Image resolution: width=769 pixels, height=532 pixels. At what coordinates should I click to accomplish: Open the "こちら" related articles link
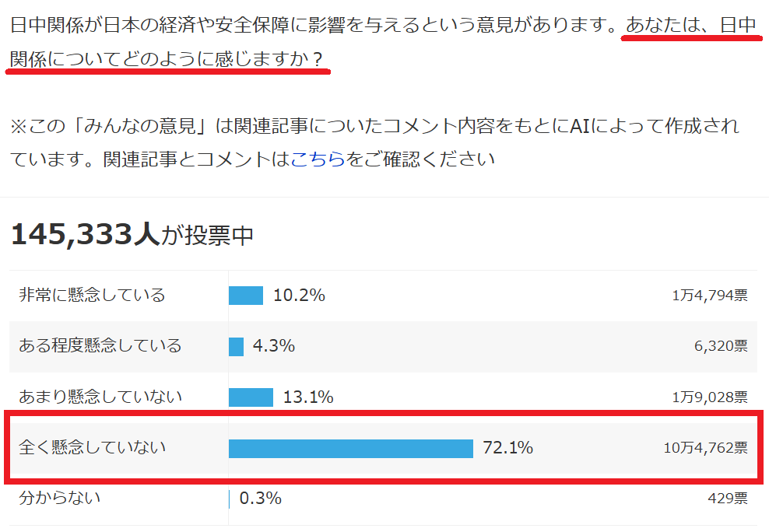pos(318,159)
